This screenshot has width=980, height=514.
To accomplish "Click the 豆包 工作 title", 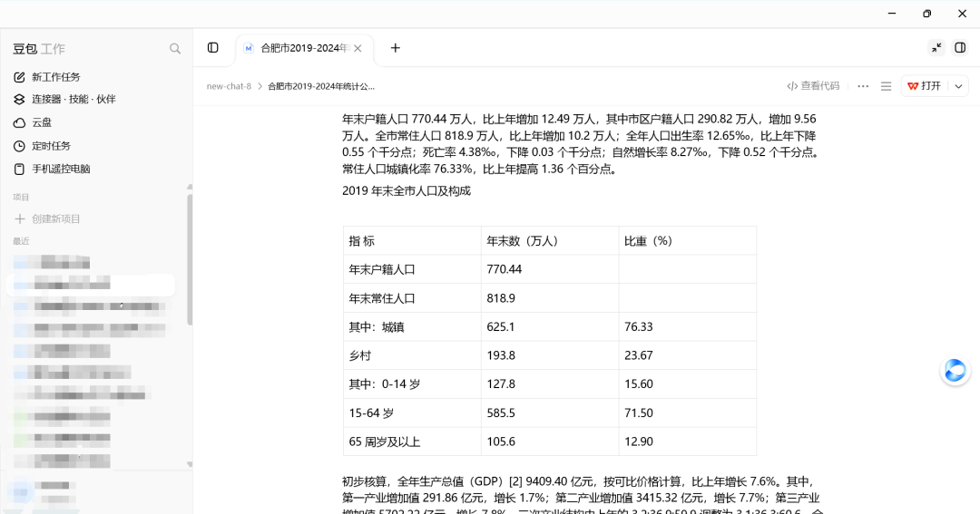I will (39, 49).
